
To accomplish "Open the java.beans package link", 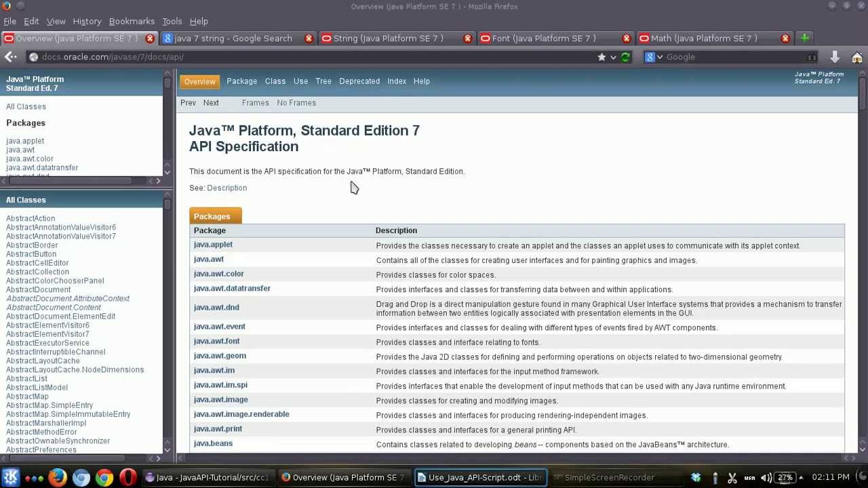I will [x=213, y=443].
